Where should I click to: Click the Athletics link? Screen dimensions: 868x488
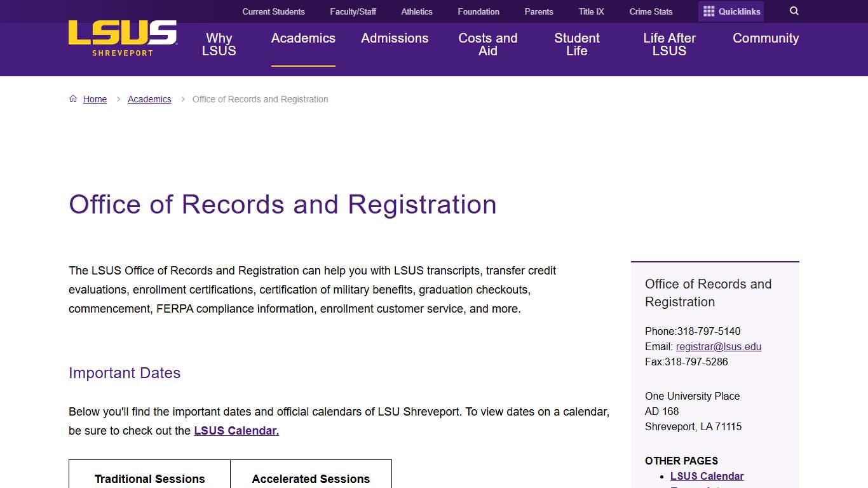[416, 11]
